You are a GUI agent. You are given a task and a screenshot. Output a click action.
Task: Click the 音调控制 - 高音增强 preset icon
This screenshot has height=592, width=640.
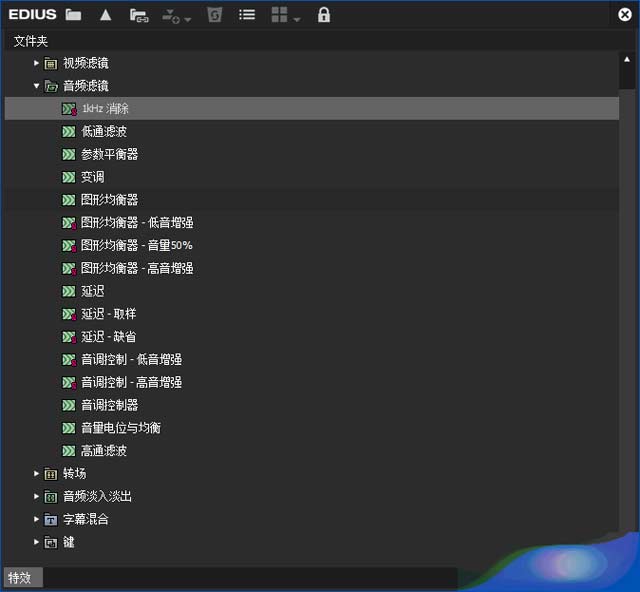click(69, 383)
